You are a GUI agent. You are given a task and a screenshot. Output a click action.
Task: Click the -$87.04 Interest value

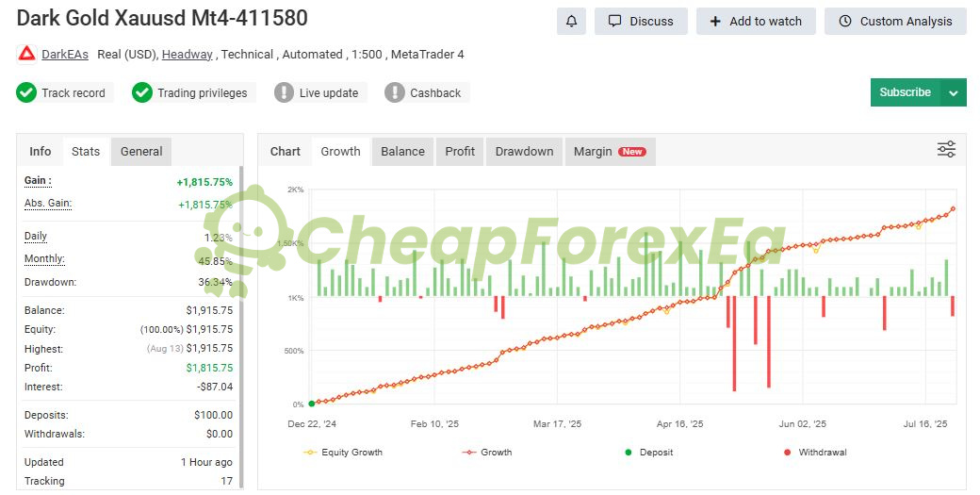coord(215,387)
